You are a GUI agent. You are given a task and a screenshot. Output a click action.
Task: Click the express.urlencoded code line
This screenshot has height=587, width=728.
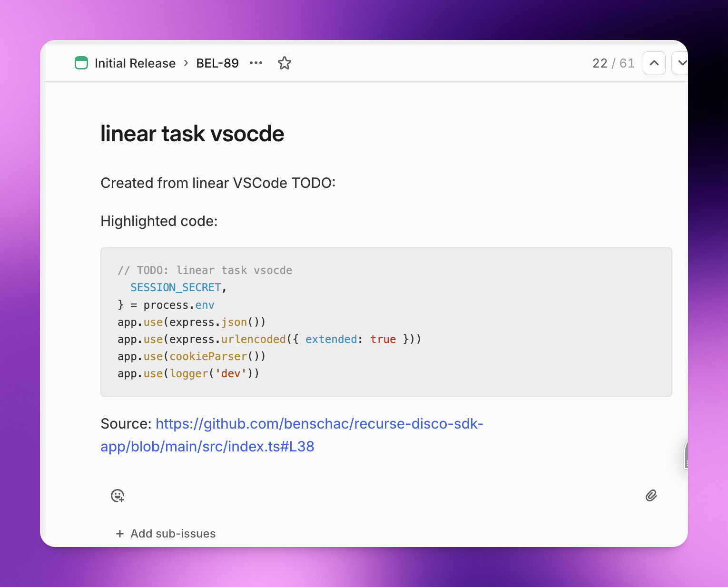point(269,339)
